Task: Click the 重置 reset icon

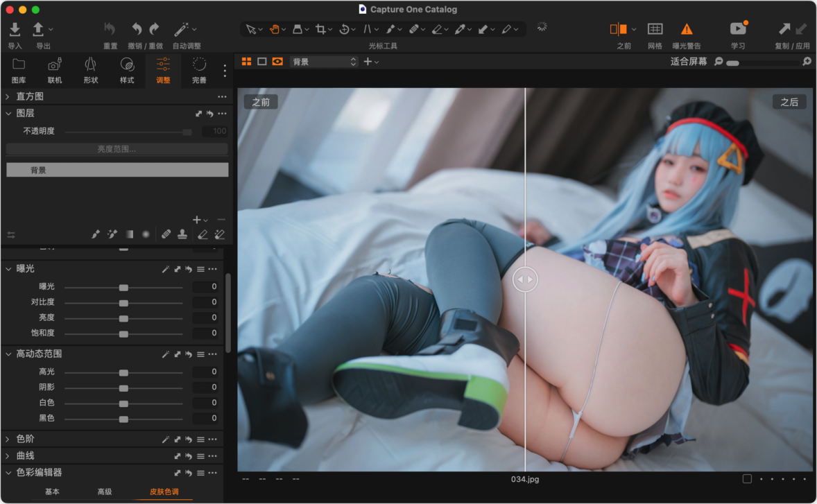Action: click(110, 28)
